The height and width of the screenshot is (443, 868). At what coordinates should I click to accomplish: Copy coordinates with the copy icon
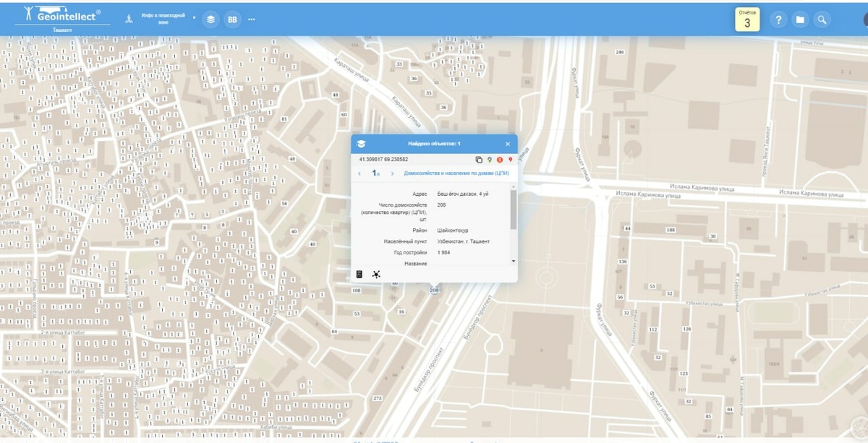(479, 159)
